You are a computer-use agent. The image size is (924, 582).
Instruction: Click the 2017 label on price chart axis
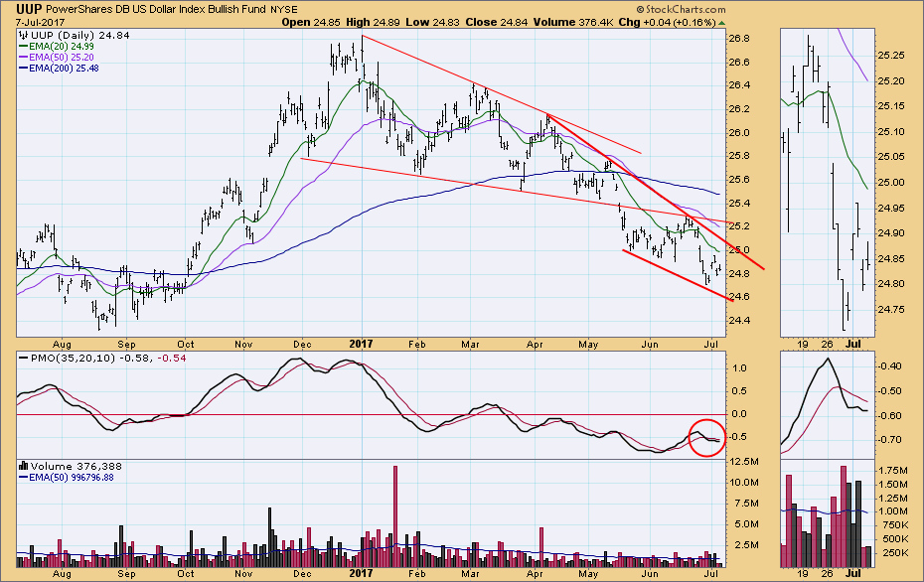[361, 344]
